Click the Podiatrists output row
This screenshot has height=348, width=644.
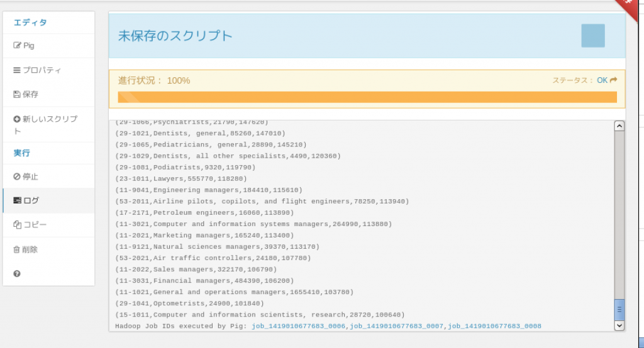(x=186, y=168)
